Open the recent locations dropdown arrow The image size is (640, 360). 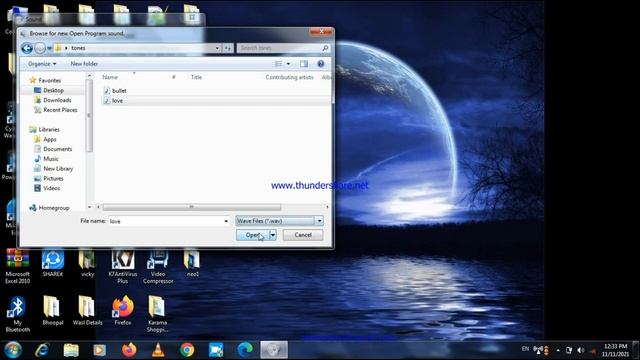coord(49,48)
